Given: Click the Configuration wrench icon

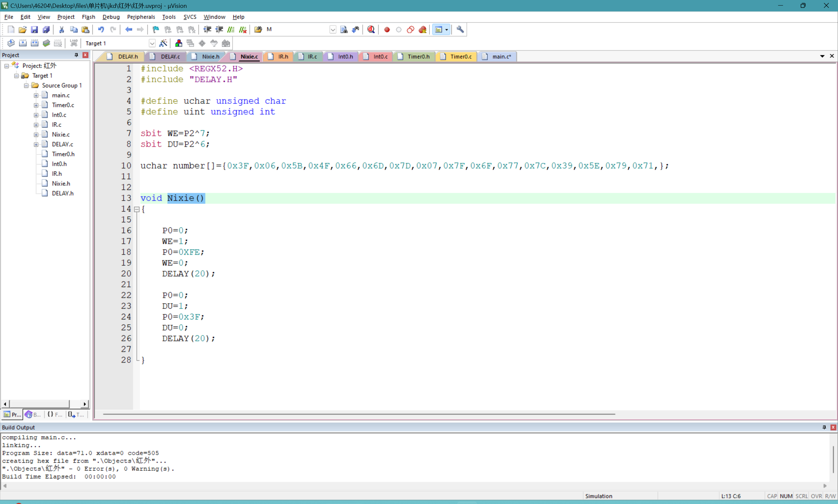Looking at the screenshot, I should [460, 29].
